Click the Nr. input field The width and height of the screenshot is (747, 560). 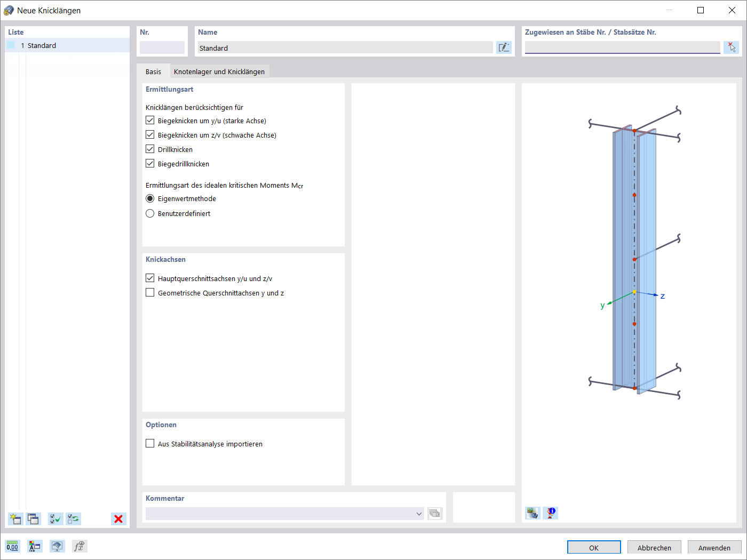click(162, 47)
